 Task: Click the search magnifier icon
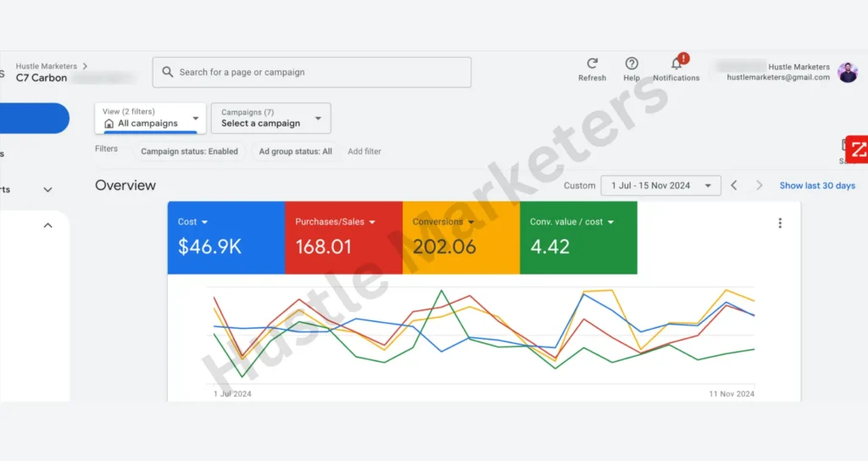(168, 73)
